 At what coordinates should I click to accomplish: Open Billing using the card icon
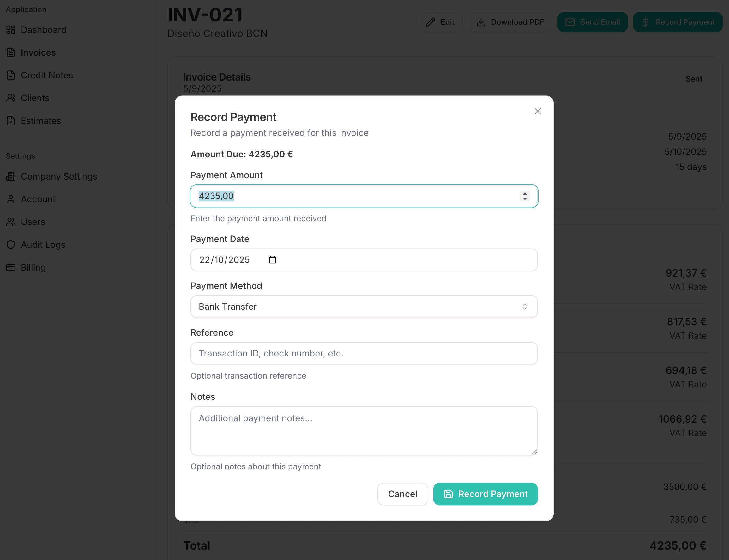pos(10,267)
